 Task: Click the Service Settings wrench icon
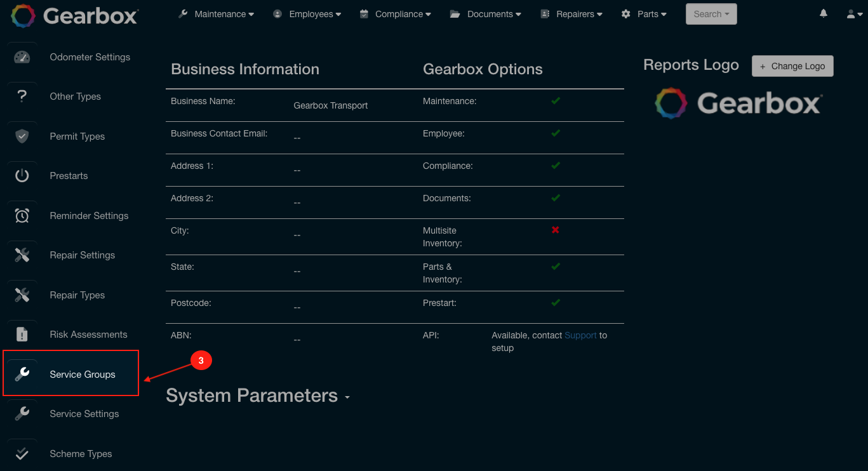(22, 414)
